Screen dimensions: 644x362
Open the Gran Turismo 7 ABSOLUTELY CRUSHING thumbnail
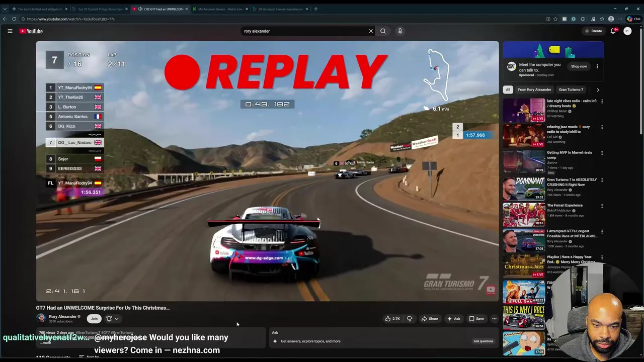pos(524,188)
